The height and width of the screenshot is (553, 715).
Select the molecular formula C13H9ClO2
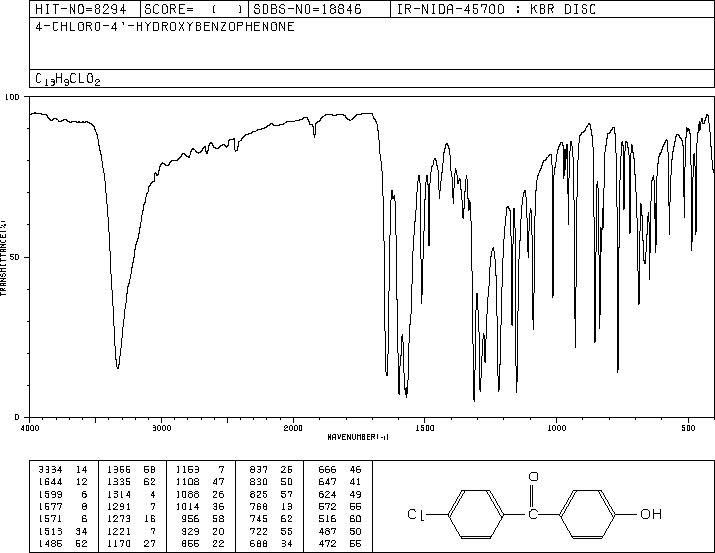coord(67,79)
